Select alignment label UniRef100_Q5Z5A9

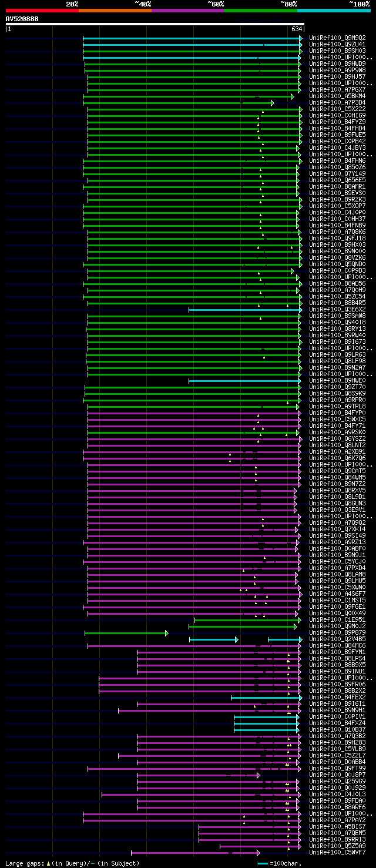337,846
